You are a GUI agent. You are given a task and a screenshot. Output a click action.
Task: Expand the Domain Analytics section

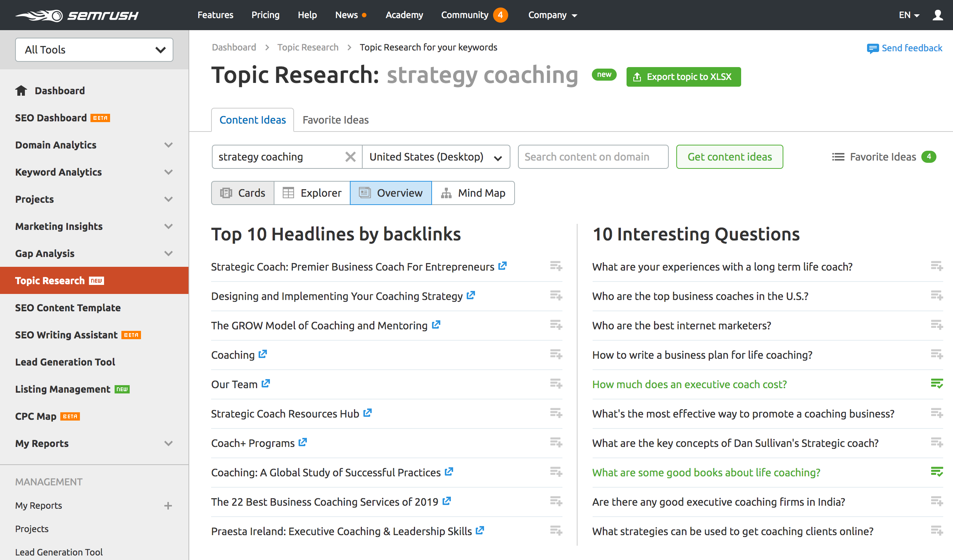tap(168, 145)
